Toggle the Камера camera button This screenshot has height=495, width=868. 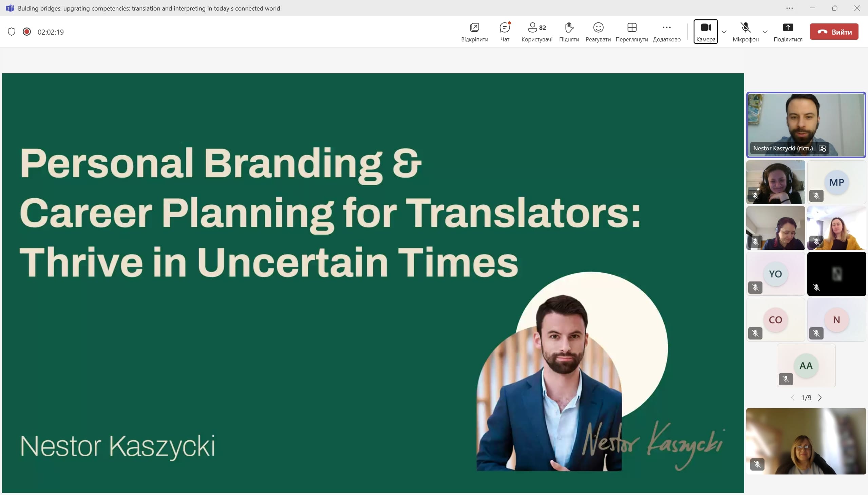tap(705, 32)
